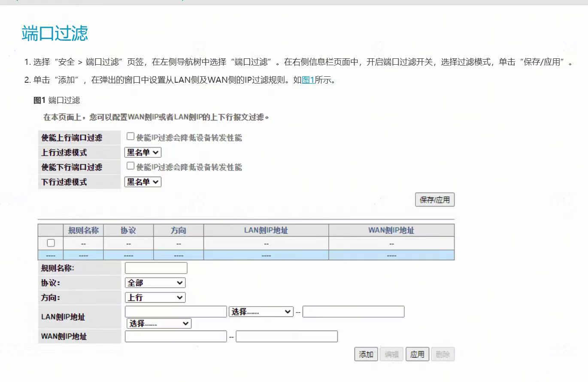The height and width of the screenshot is (382, 588).
Task: Click the 保存/应用 button
Action: coord(434,200)
